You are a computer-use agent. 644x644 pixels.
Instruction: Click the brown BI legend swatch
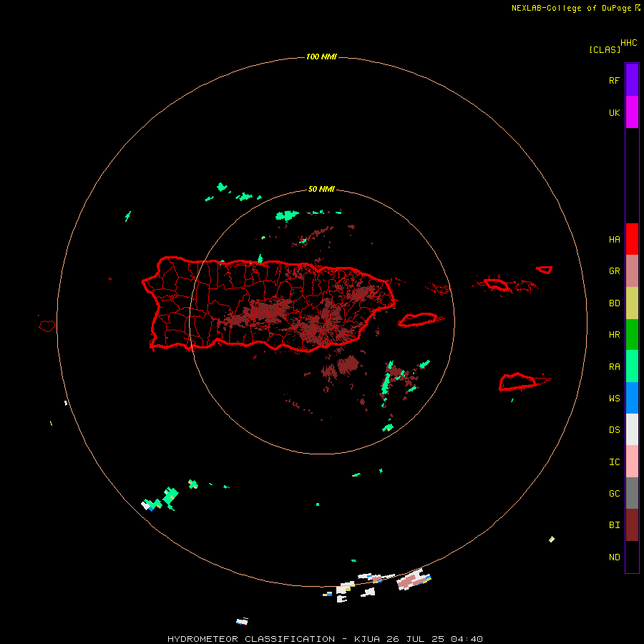click(x=632, y=525)
